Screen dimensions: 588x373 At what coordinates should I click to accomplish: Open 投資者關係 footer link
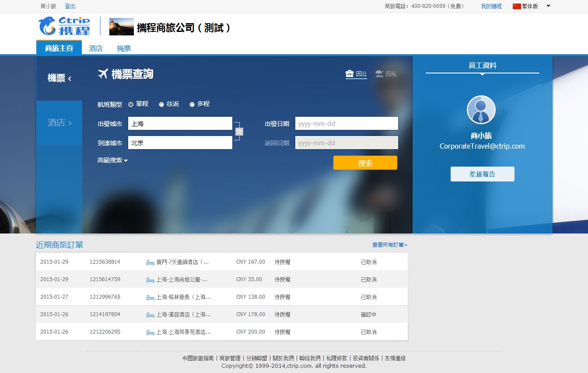point(366,358)
